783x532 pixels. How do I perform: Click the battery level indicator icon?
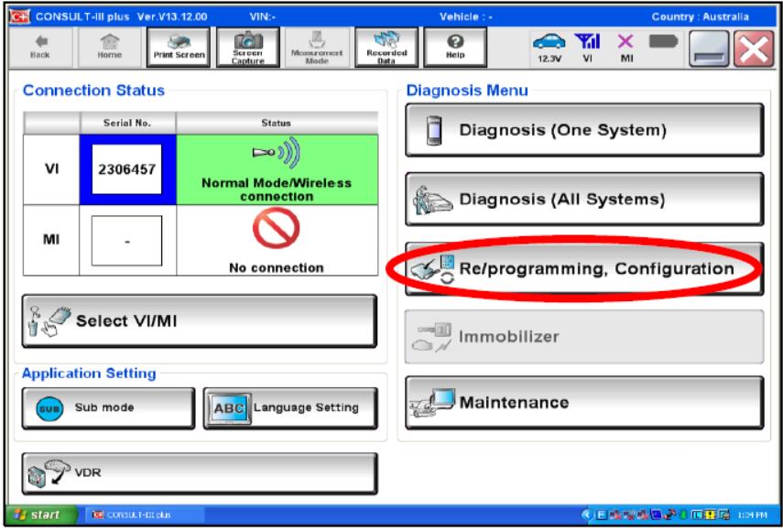click(x=663, y=41)
